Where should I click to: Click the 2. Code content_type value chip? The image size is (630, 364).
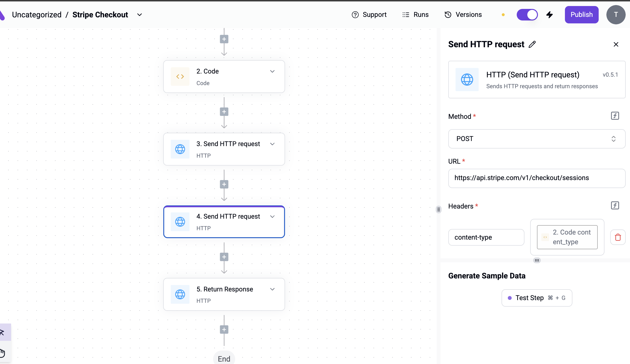coord(567,237)
